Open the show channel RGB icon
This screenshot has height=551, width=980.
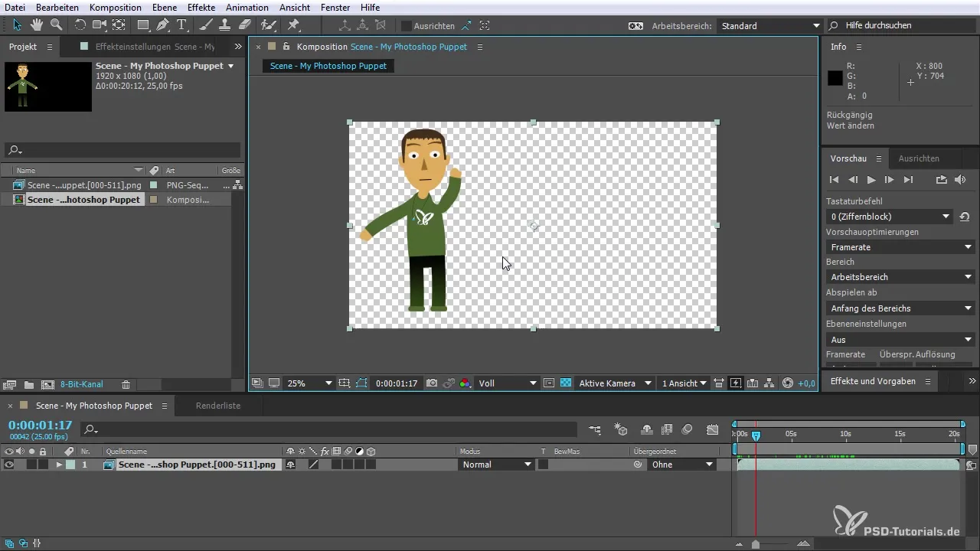tap(465, 383)
